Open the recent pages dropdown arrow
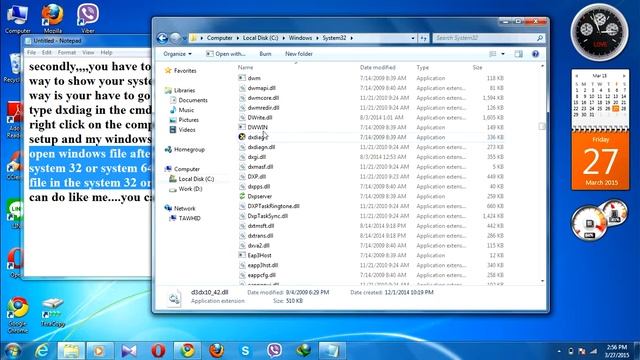Image resolution: width=640 pixels, height=360 pixels. pyautogui.click(x=184, y=38)
